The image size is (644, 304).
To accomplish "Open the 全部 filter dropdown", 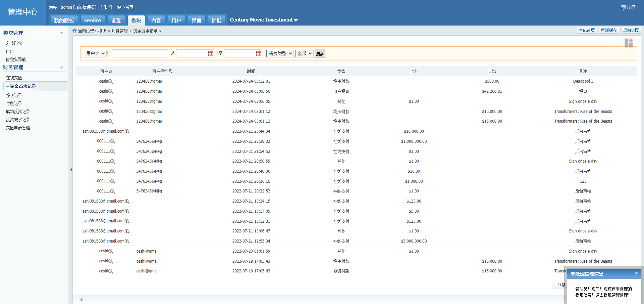I will [304, 54].
